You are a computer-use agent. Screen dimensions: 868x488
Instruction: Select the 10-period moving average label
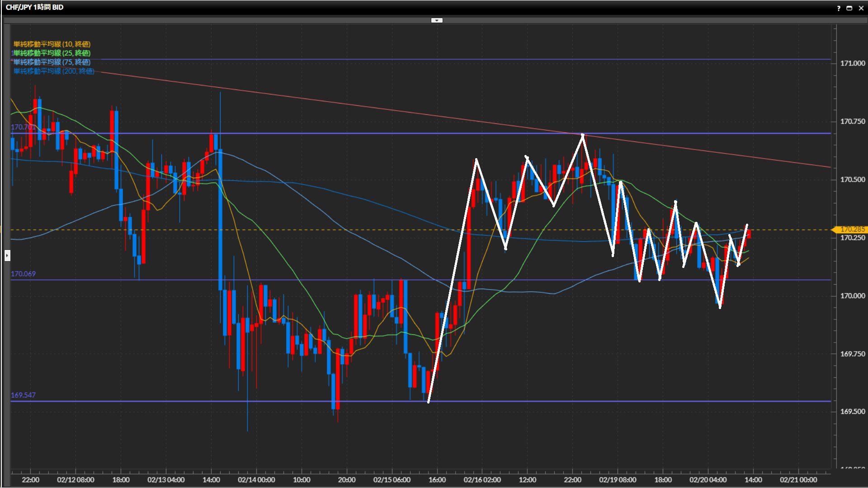[52, 44]
